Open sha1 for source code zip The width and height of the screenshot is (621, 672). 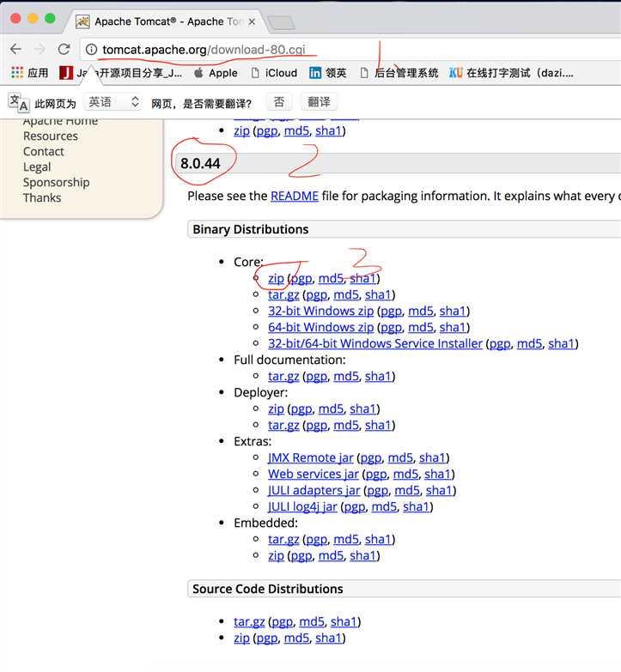tap(328, 638)
